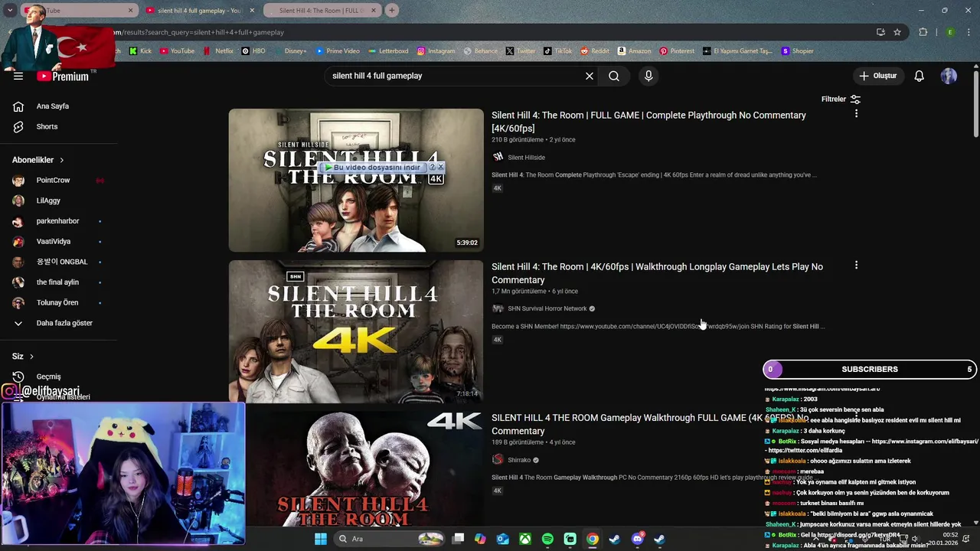Open options menu for second video result
Image resolution: width=980 pixels, height=551 pixels.
coord(856,265)
